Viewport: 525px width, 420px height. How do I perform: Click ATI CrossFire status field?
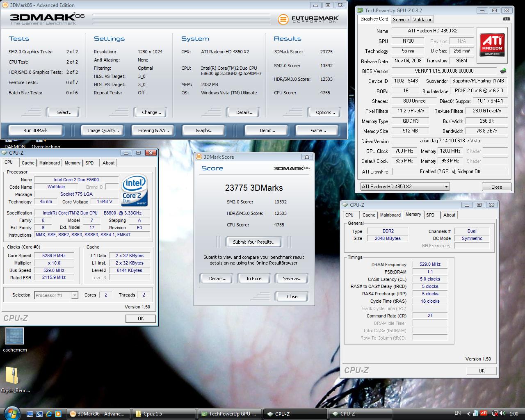tap(450, 171)
